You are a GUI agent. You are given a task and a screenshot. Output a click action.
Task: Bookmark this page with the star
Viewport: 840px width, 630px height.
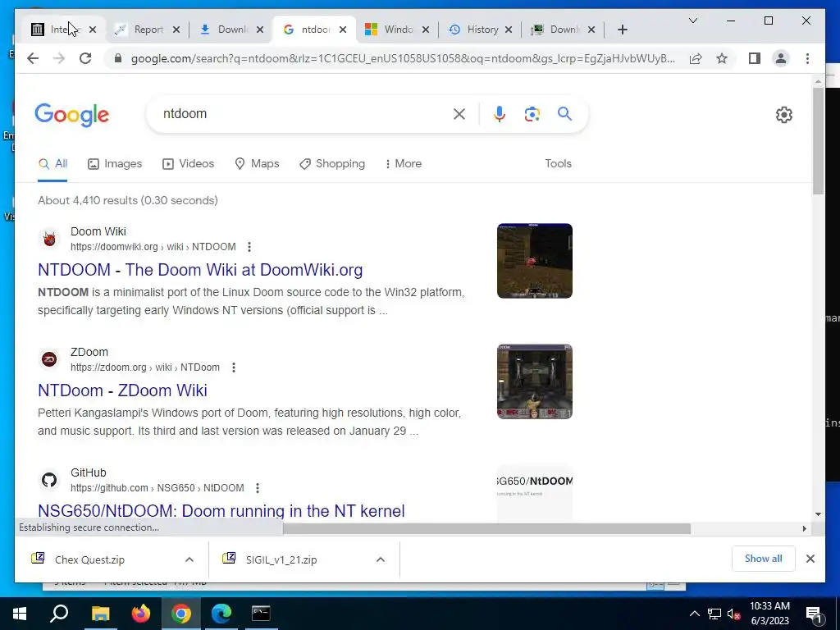pyautogui.click(x=722, y=58)
